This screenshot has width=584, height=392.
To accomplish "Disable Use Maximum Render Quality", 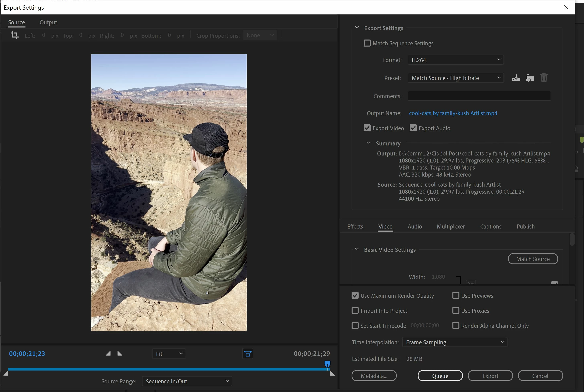I will [x=355, y=296].
